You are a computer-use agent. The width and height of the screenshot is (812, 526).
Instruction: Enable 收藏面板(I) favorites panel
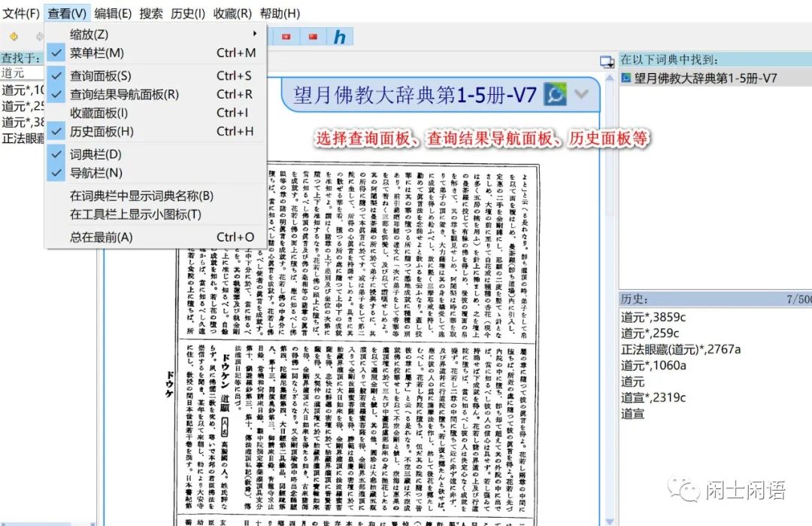pyautogui.click(x=156, y=113)
